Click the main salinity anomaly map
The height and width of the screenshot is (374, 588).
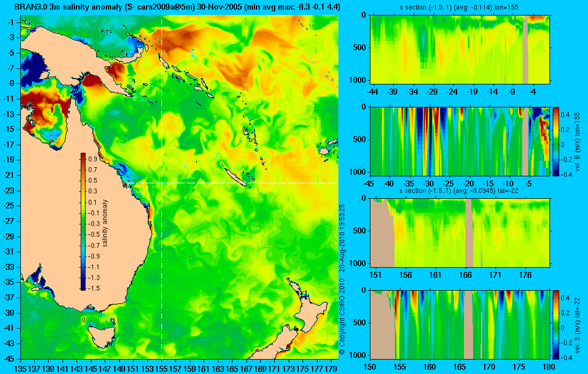pyautogui.click(x=179, y=187)
